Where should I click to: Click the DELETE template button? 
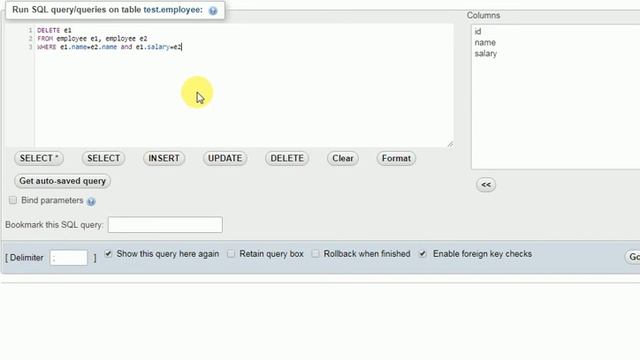(x=287, y=158)
